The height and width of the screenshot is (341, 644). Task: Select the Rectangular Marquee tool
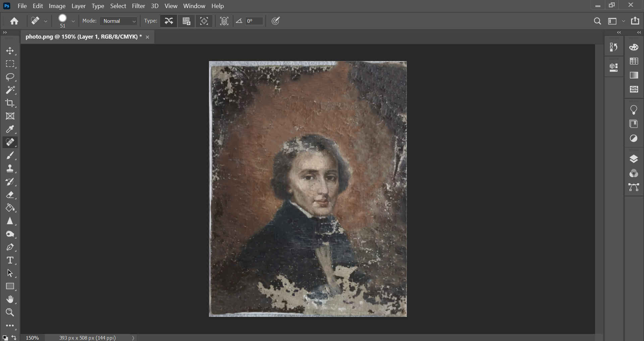10,64
